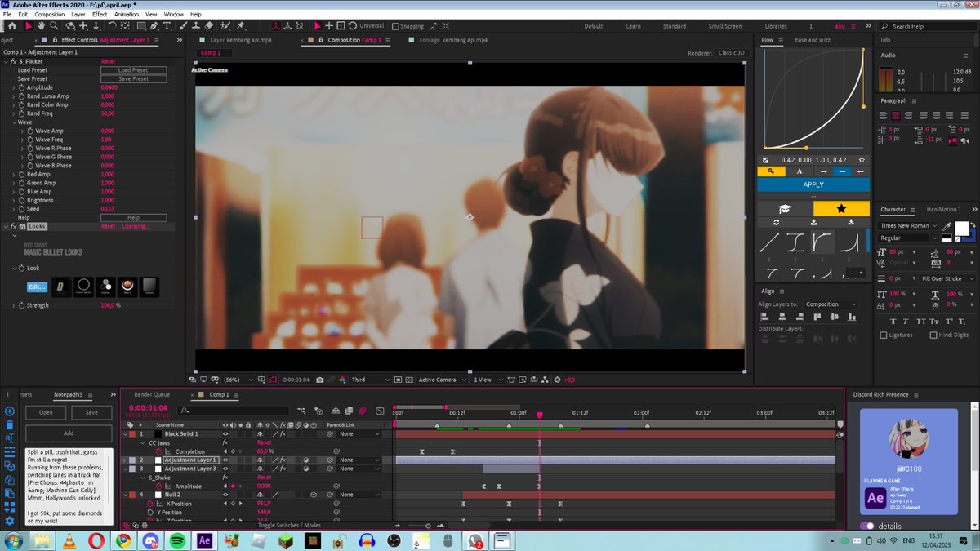Open After Effects from the taskbar

point(205,540)
